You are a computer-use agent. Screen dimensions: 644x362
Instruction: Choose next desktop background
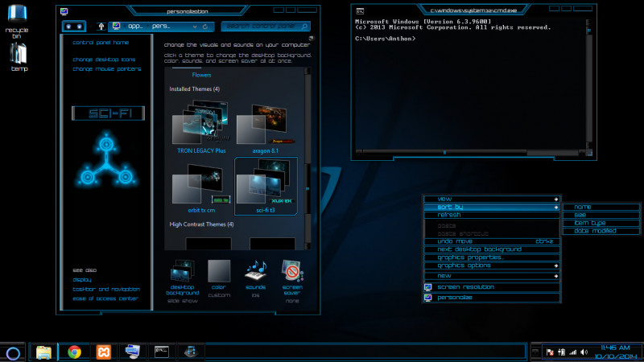coord(492,249)
